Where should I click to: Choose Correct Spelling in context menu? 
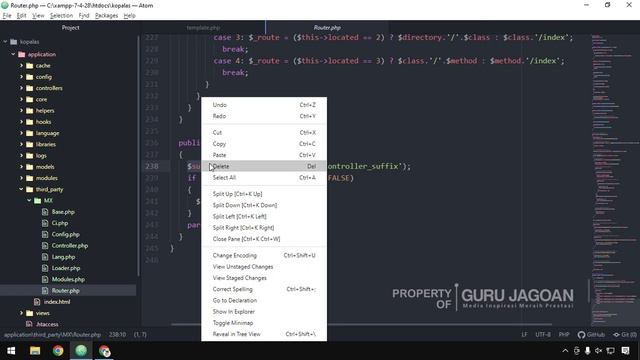(x=264, y=289)
